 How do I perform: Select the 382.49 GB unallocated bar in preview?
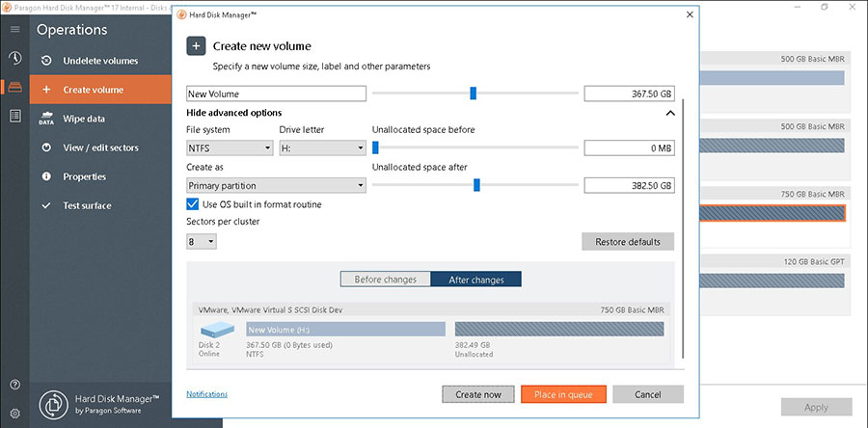(559, 330)
